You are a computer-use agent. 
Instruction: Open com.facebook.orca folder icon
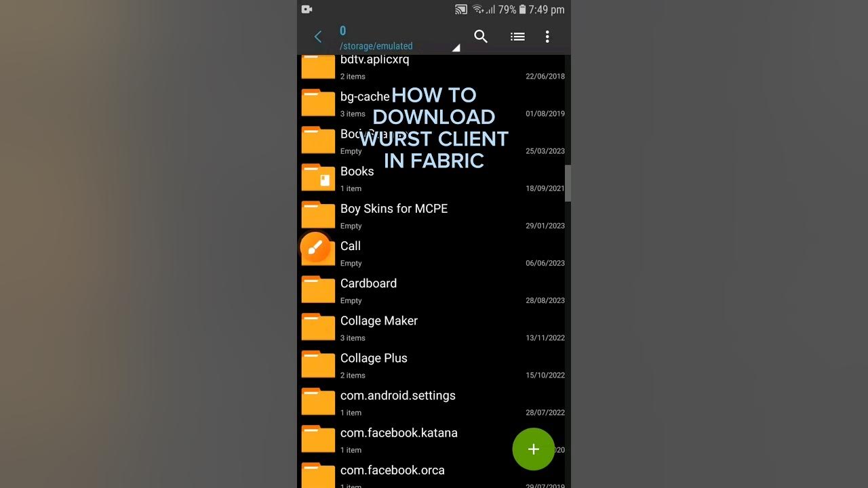point(318,475)
